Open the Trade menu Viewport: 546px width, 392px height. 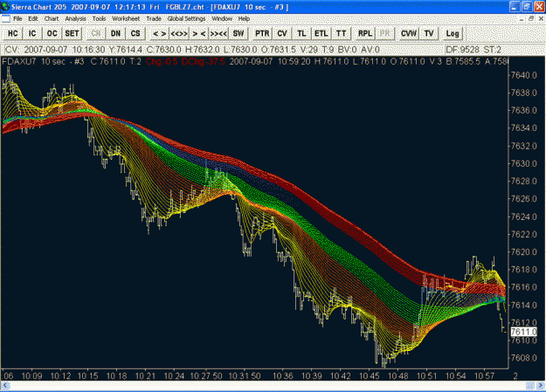click(x=154, y=19)
